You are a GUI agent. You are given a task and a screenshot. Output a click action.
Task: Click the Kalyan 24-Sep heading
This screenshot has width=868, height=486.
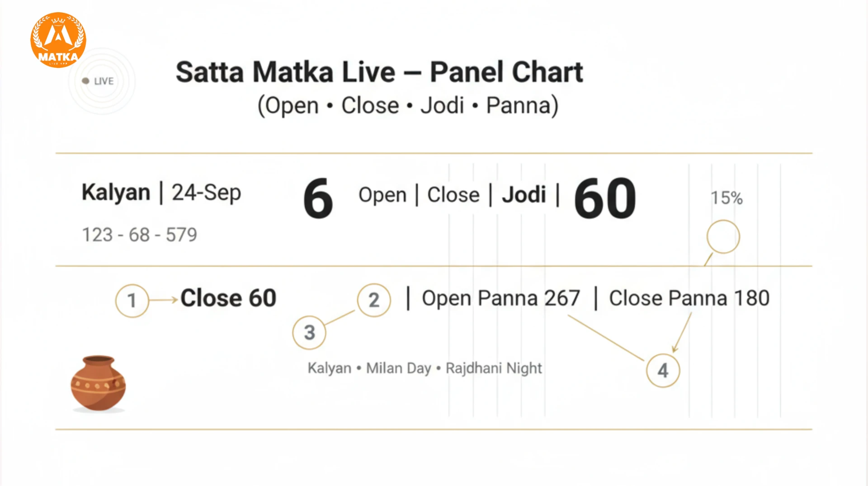(161, 193)
